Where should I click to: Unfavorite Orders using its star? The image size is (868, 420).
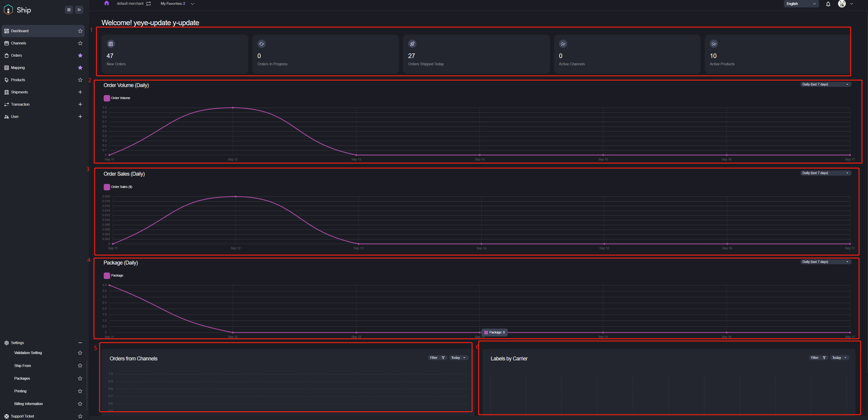80,56
